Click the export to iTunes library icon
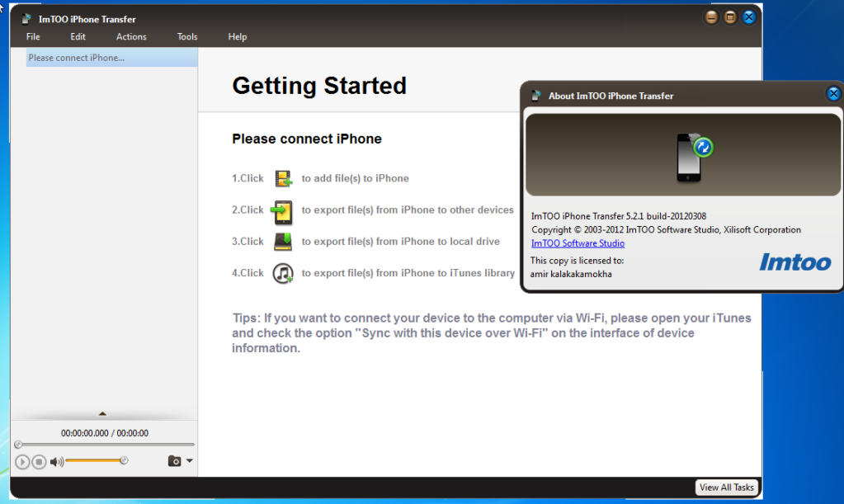Image resolution: width=844 pixels, height=504 pixels. point(283,273)
